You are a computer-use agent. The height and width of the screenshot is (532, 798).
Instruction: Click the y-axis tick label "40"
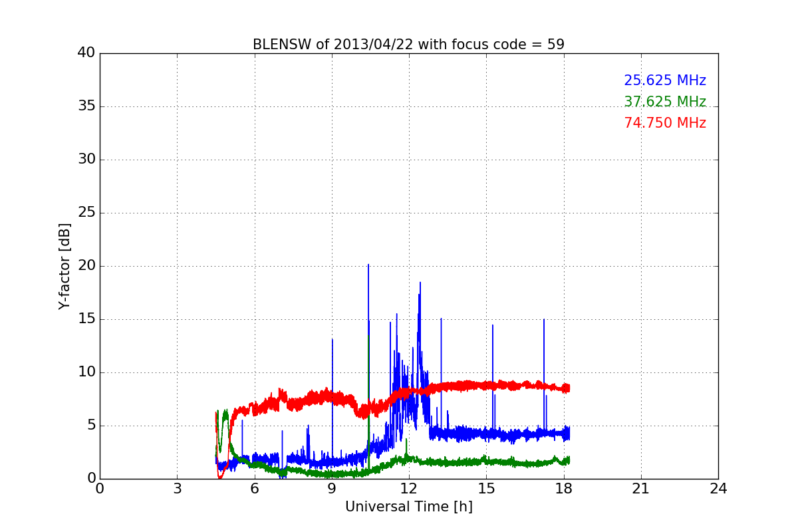click(x=86, y=53)
